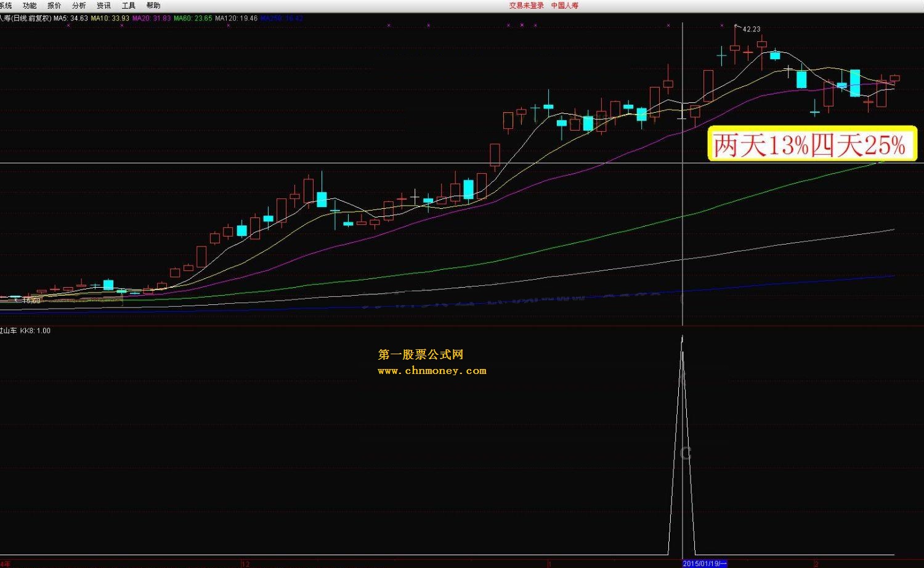Click the KK8 signal spike peak
Screen dimensions: 924x568
(x=682, y=338)
